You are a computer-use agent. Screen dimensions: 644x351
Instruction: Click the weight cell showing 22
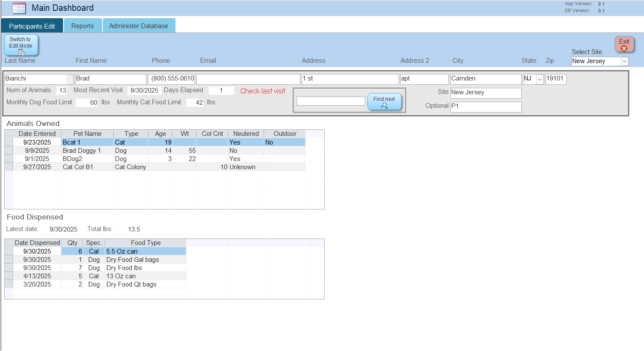[x=185, y=159]
